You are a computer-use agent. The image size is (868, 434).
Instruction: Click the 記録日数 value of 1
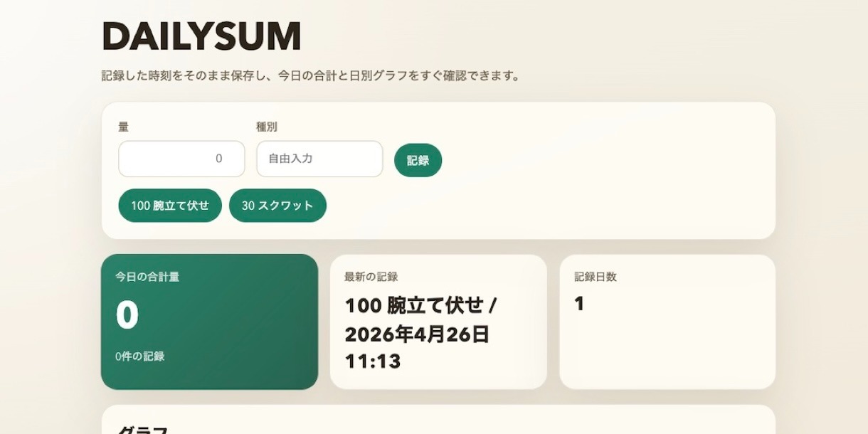click(579, 304)
